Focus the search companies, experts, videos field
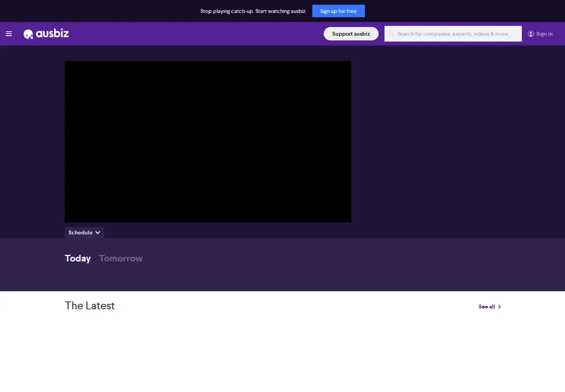The height and width of the screenshot is (392, 565). (453, 34)
